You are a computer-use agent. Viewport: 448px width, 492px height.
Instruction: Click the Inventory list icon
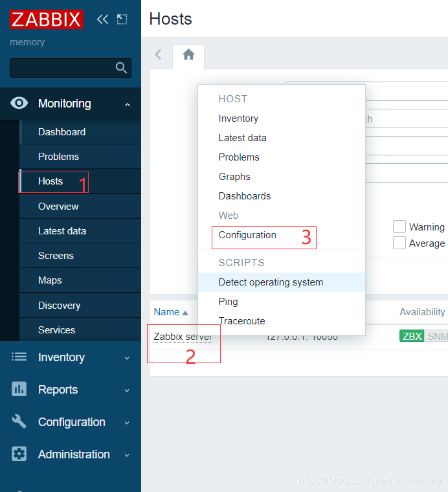point(19,357)
